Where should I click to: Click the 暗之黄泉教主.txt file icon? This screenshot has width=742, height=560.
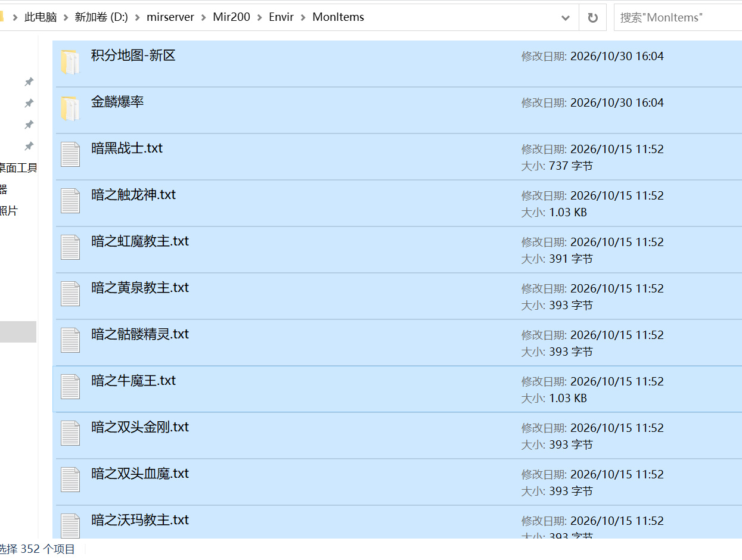click(70, 294)
